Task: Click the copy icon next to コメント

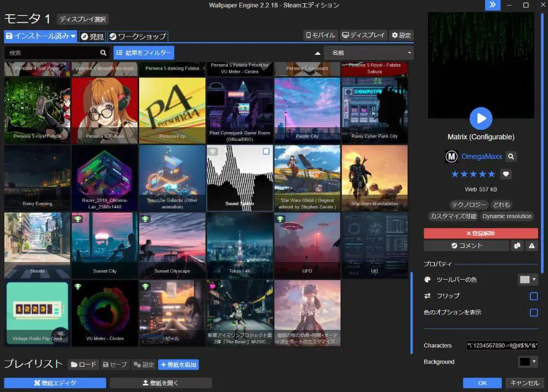Action: click(517, 246)
